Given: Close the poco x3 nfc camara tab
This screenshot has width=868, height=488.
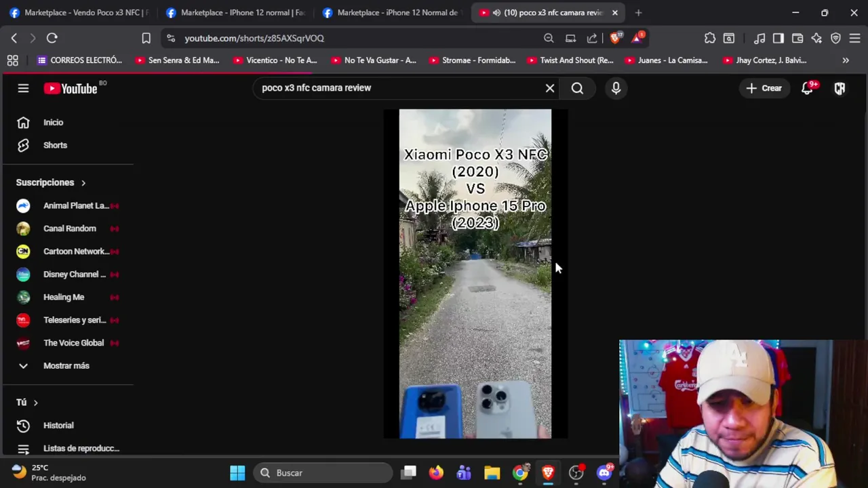Looking at the screenshot, I should [615, 13].
